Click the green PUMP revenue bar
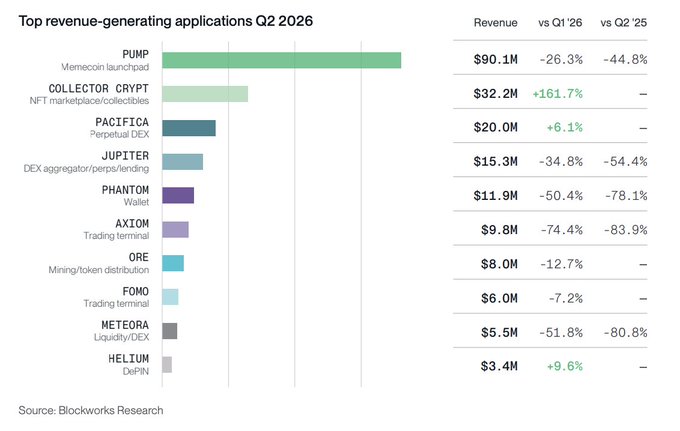This screenshot has width=680, height=431. pos(281,60)
